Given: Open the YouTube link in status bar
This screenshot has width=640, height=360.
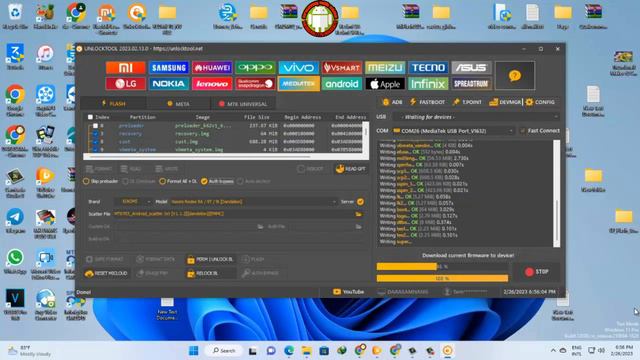Looking at the screenshot, I should 349,292.
